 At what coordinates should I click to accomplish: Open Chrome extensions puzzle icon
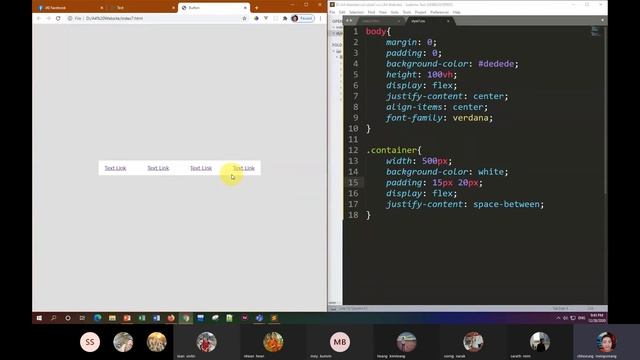tap(285, 18)
